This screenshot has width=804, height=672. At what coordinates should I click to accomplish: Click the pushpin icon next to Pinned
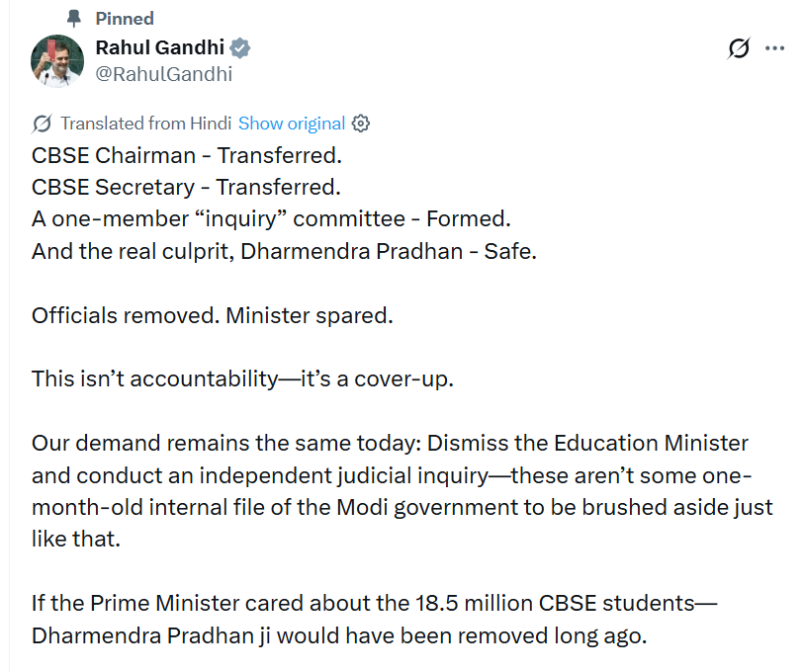click(74, 19)
